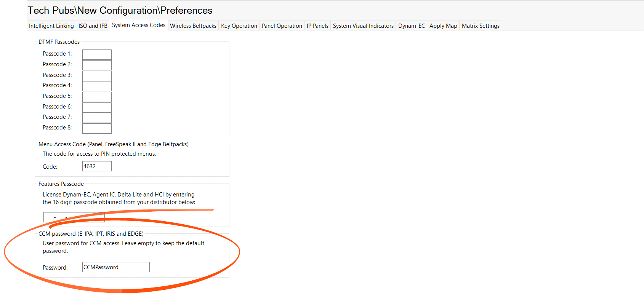Select the Passcode 5 input box
The height and width of the screenshot is (297, 644).
pos(97,97)
